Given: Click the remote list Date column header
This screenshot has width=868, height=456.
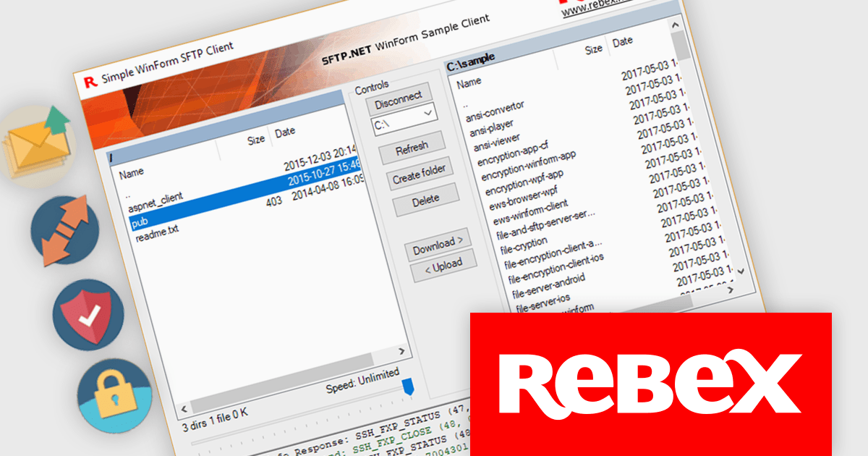Looking at the screenshot, I should 285,132.
